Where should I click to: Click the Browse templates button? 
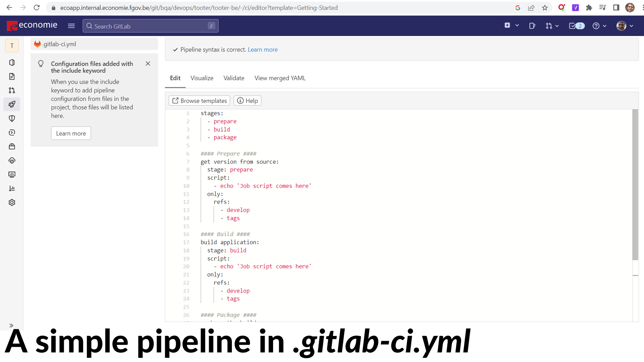[199, 101]
